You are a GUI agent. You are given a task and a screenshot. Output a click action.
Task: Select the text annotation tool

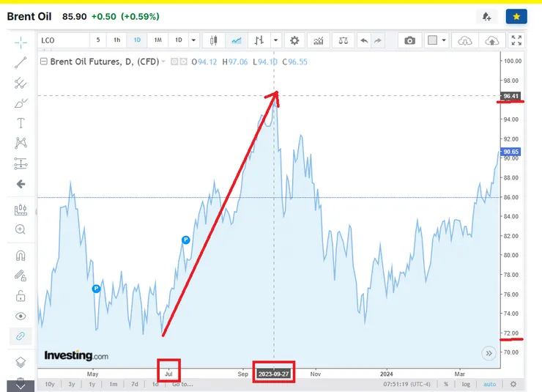[x=21, y=123]
